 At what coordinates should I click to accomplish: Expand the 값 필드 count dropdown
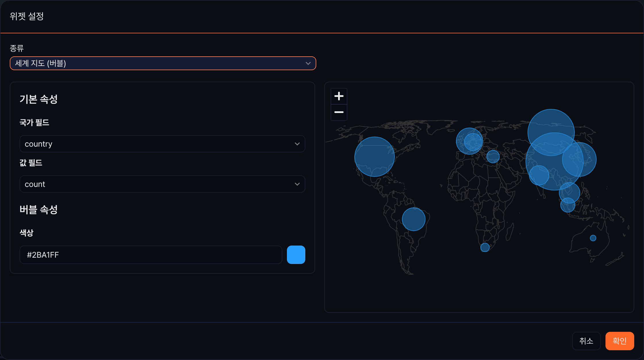pyautogui.click(x=162, y=184)
